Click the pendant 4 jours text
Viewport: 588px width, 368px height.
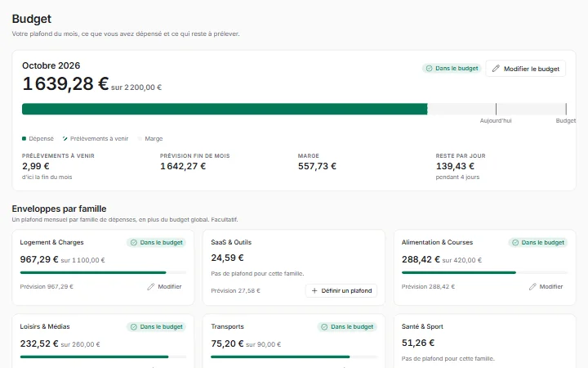pos(457,177)
